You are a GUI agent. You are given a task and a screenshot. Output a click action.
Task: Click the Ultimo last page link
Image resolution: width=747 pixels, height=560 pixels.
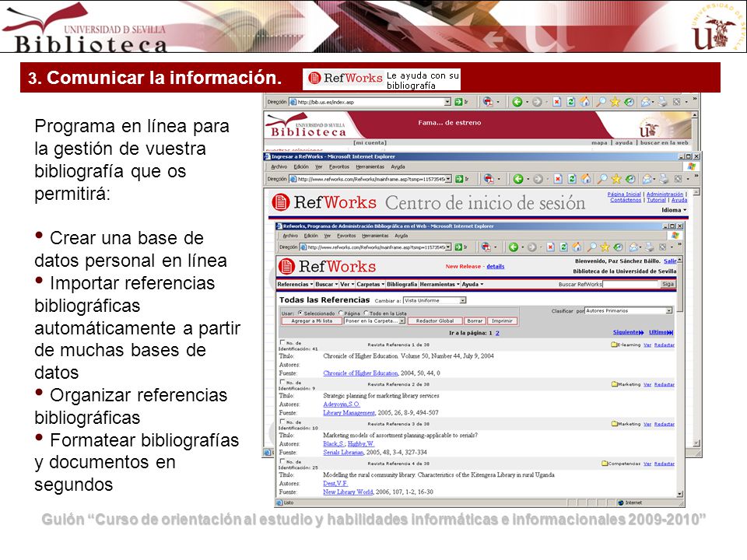pyautogui.click(x=661, y=332)
